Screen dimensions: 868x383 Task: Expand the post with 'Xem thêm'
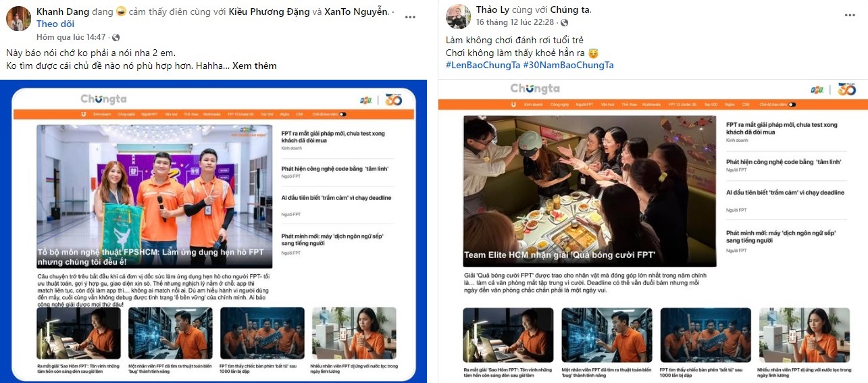click(254, 66)
